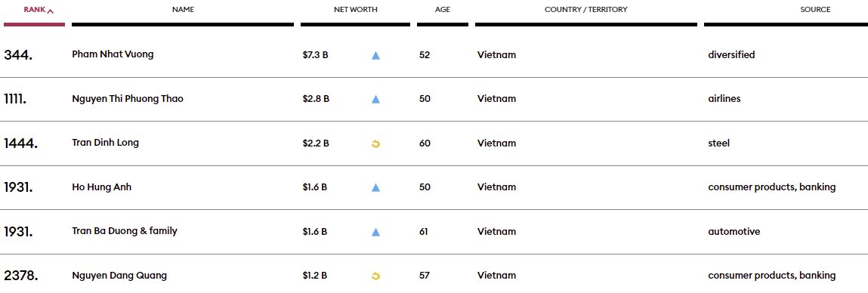Select the Tran Ba Duong & family row

click(x=434, y=232)
